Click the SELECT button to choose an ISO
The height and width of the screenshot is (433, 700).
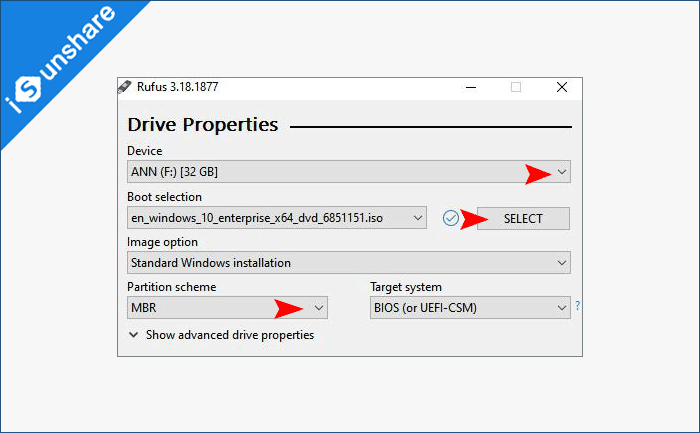click(523, 218)
